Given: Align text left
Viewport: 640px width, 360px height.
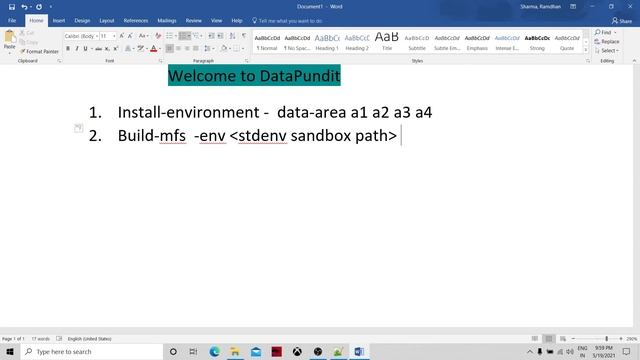Looking at the screenshot, I should click(x=169, y=49).
